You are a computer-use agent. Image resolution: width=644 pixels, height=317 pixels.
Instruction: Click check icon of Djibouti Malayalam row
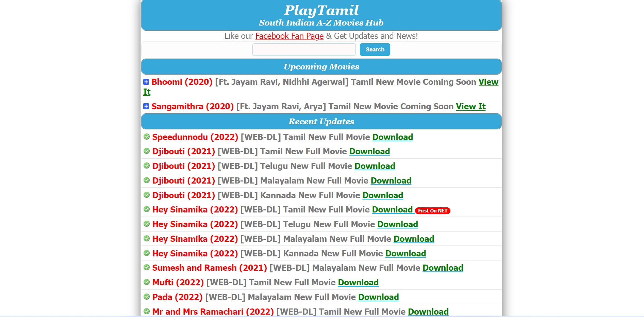click(147, 180)
